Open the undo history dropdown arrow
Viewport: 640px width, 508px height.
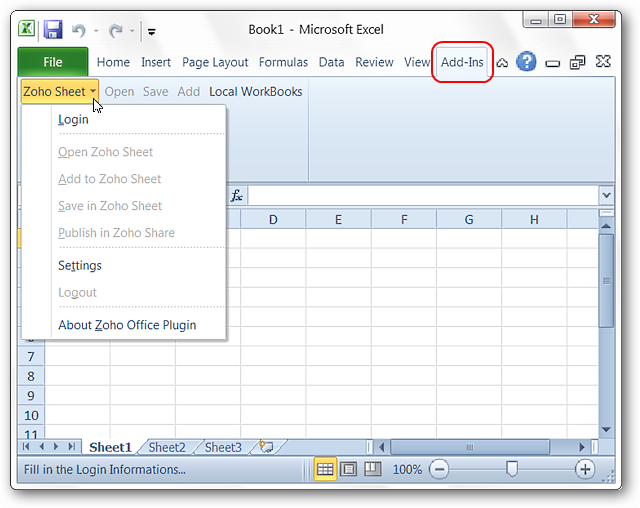[x=96, y=31]
